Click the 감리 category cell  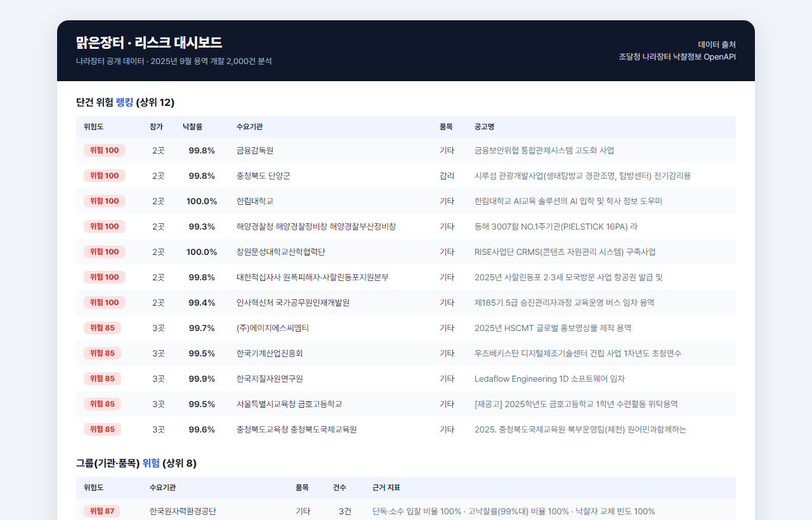447,176
